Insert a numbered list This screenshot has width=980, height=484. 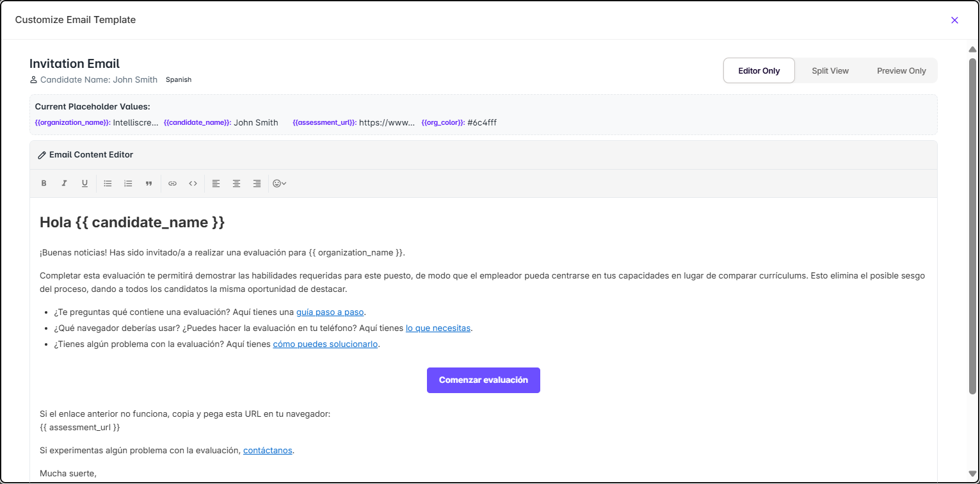(128, 184)
